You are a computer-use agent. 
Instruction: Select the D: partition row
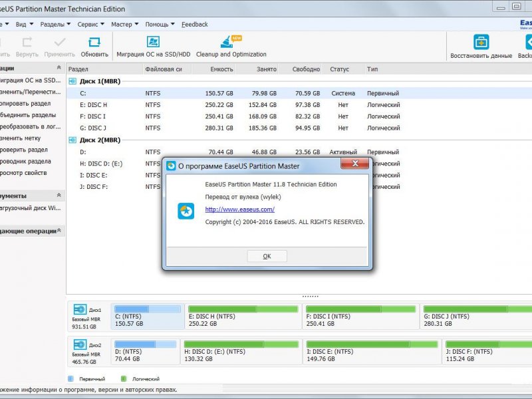pos(299,152)
